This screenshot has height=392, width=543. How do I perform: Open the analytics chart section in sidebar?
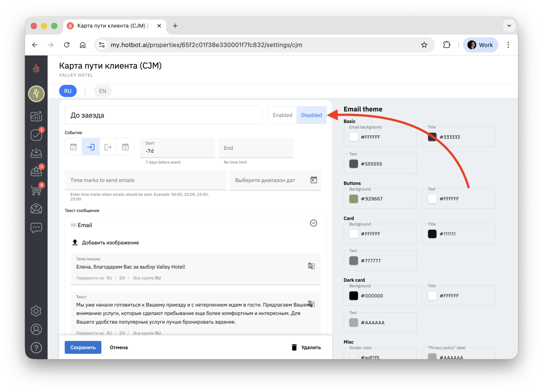pyautogui.click(x=36, y=116)
